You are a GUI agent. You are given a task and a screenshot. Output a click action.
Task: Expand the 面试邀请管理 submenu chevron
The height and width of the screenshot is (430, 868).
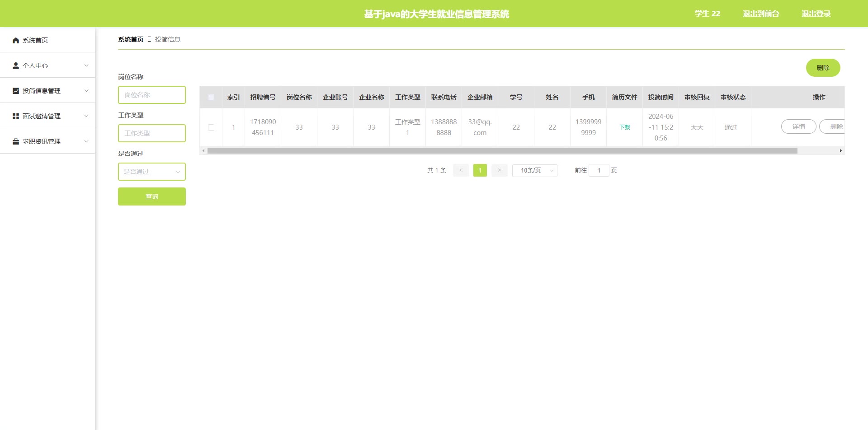point(86,116)
